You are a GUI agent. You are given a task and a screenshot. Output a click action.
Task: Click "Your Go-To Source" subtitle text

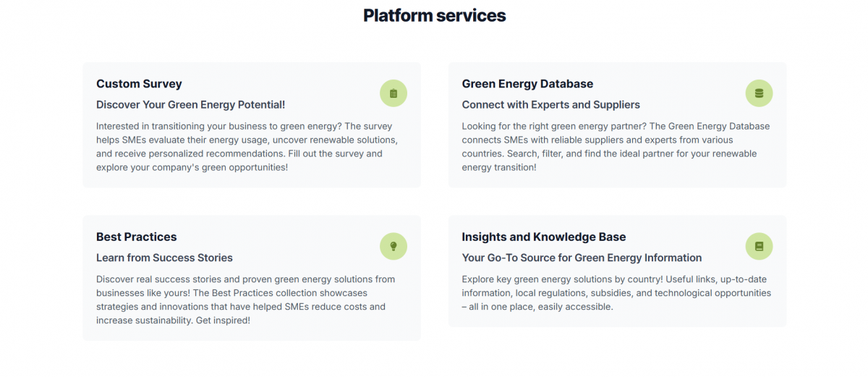point(582,258)
